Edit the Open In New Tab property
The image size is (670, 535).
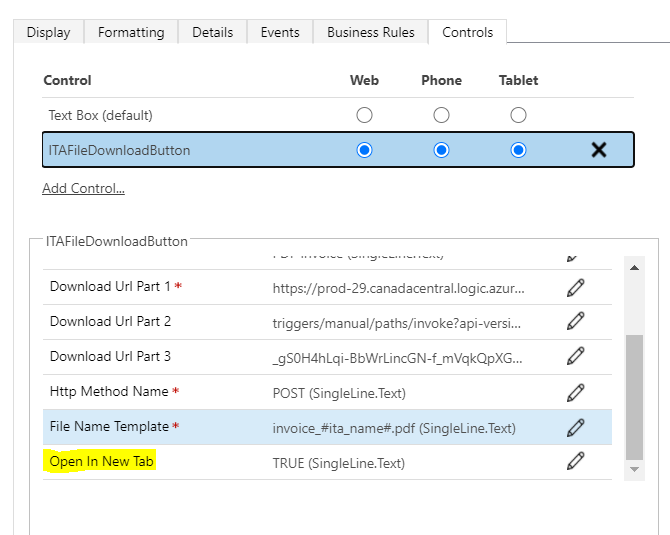575,461
